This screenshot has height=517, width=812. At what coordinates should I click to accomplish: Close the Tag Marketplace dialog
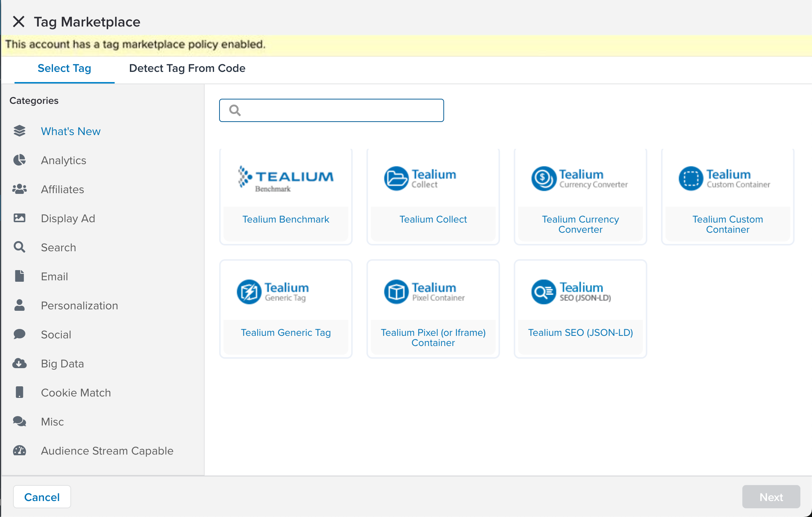(x=19, y=22)
